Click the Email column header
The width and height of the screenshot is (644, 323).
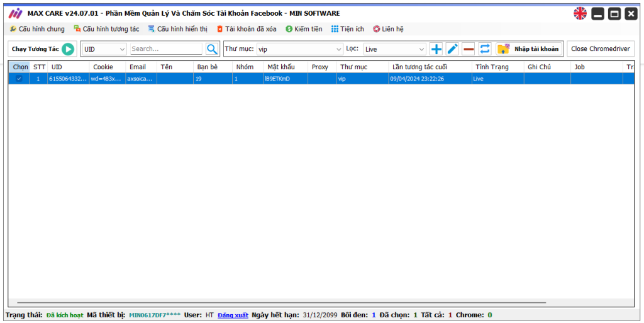[142, 67]
